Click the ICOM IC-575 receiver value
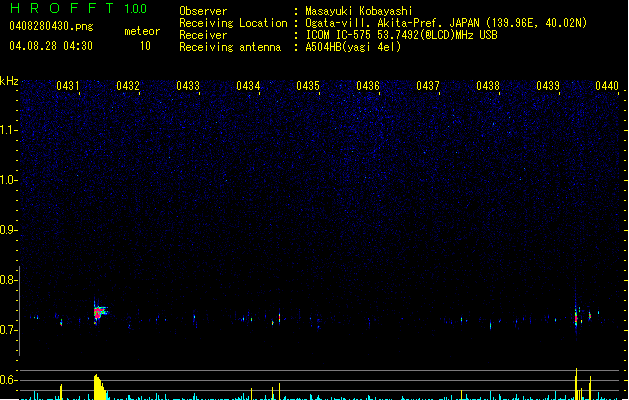The width and height of the screenshot is (629, 400). tap(401, 35)
